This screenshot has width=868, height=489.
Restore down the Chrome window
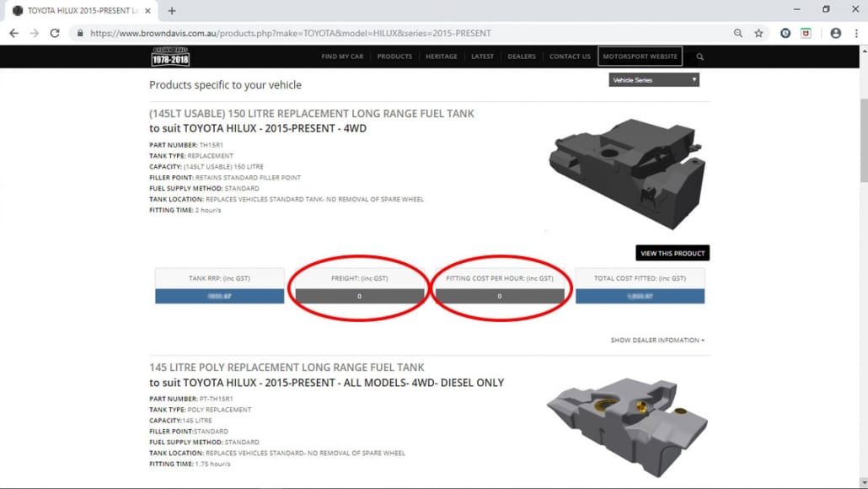(826, 9)
